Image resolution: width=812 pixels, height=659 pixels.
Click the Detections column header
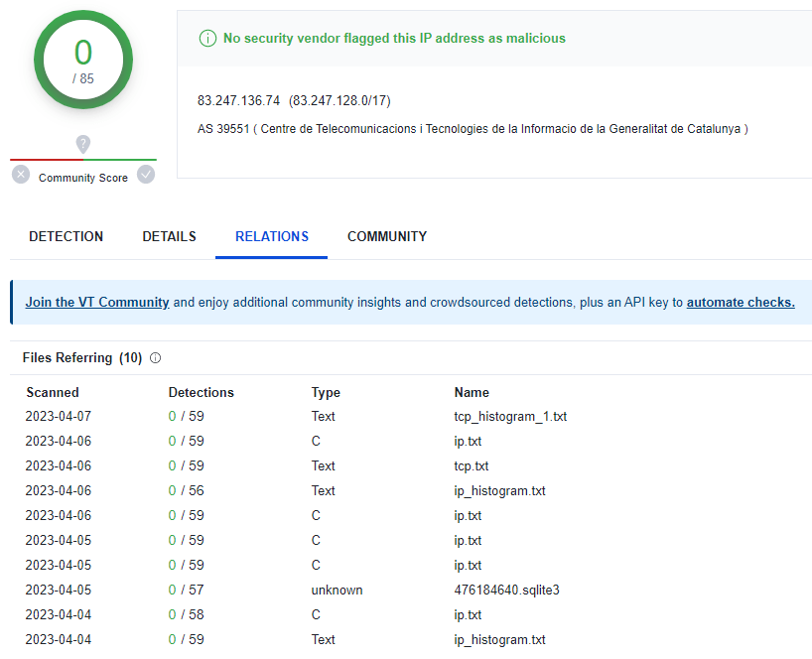coord(201,392)
